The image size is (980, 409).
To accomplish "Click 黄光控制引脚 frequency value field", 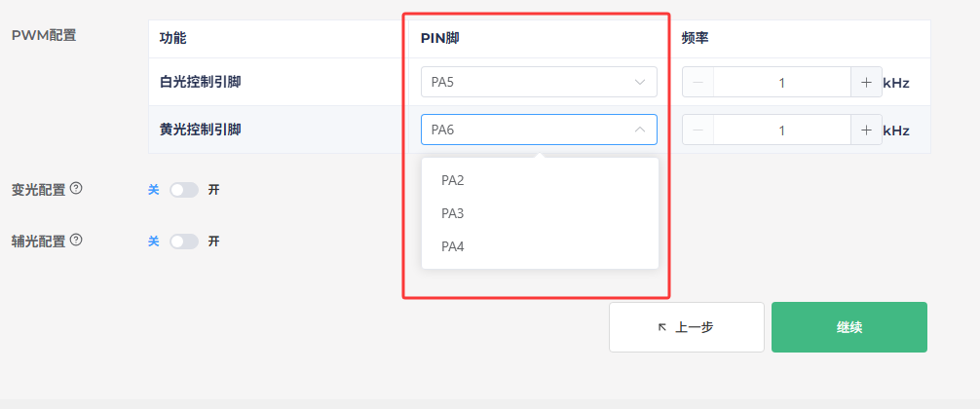I will [782, 130].
